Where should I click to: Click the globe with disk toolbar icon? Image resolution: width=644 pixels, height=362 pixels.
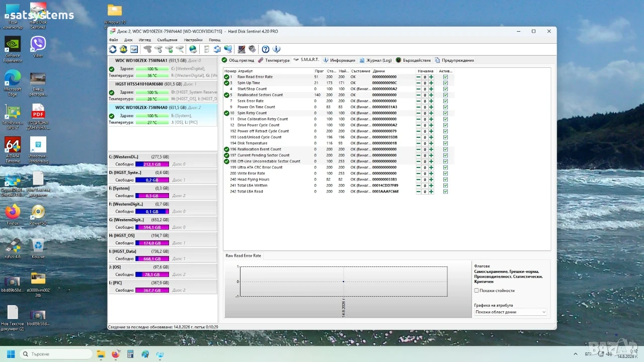(x=193, y=49)
